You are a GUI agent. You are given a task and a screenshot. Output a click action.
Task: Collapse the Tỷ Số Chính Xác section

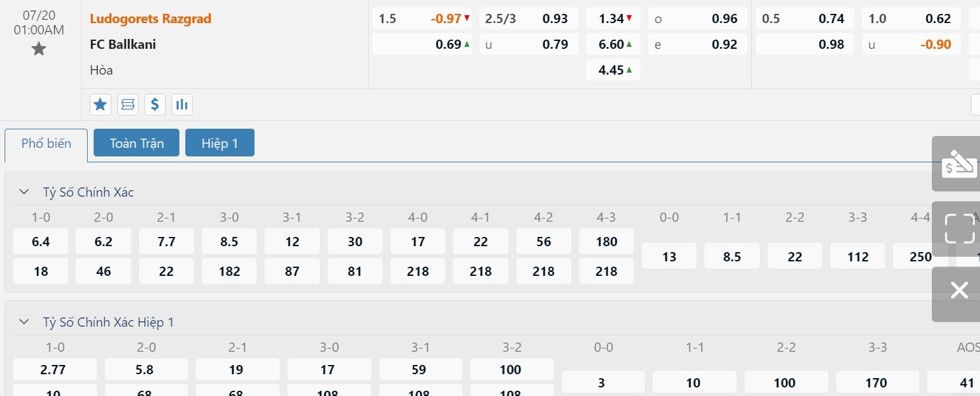click(x=24, y=192)
